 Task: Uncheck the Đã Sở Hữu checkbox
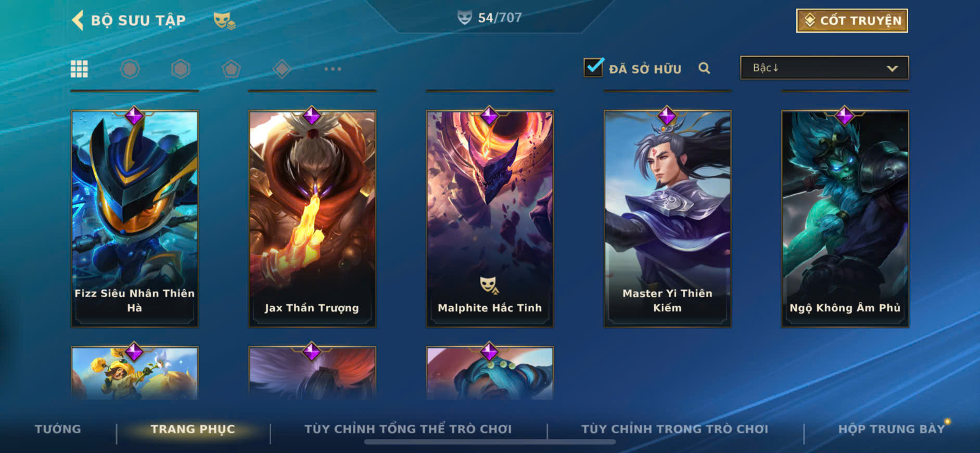tap(593, 68)
